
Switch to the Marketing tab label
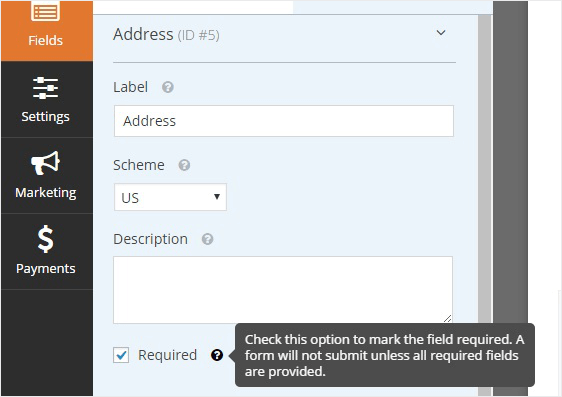click(46, 193)
